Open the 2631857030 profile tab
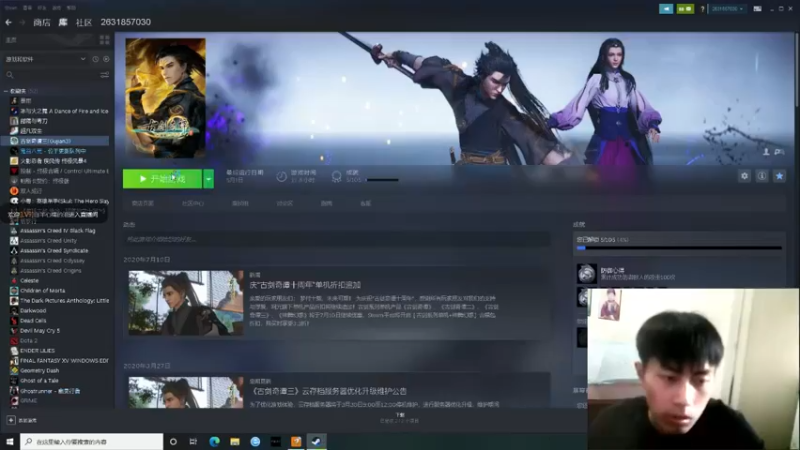 tap(126, 22)
